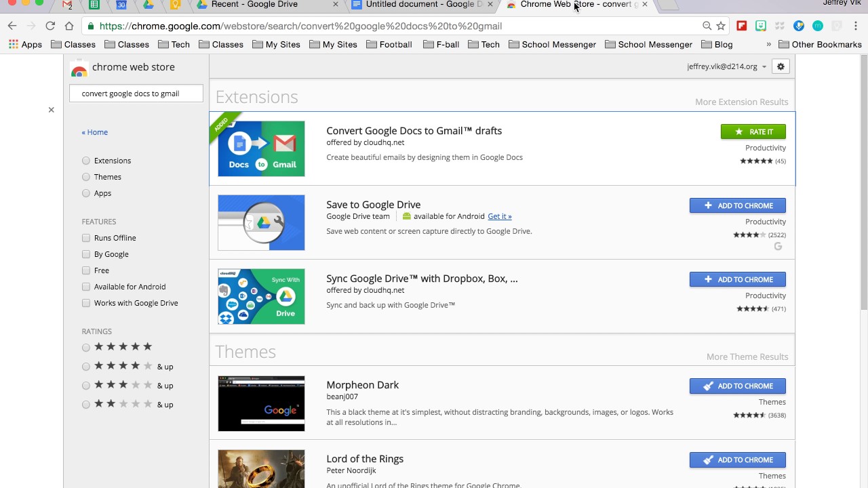The image size is (868, 488).
Task: Expand the bookmarks overflow chevron
Action: click(768, 44)
